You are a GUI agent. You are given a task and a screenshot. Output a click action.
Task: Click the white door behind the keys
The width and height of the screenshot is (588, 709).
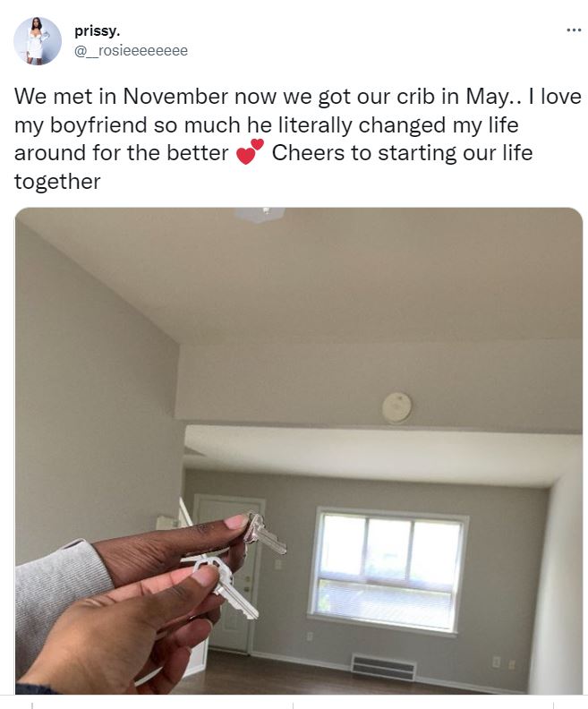coord(231,574)
